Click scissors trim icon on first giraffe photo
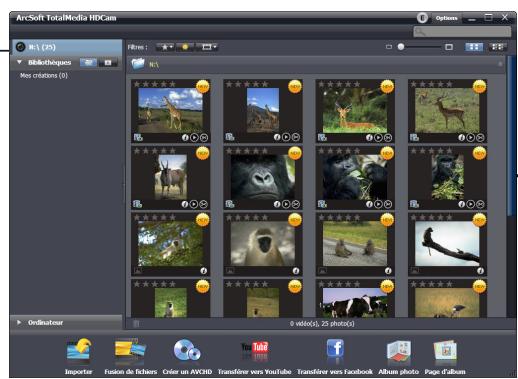The height and width of the screenshot is (379, 518). (x=203, y=137)
